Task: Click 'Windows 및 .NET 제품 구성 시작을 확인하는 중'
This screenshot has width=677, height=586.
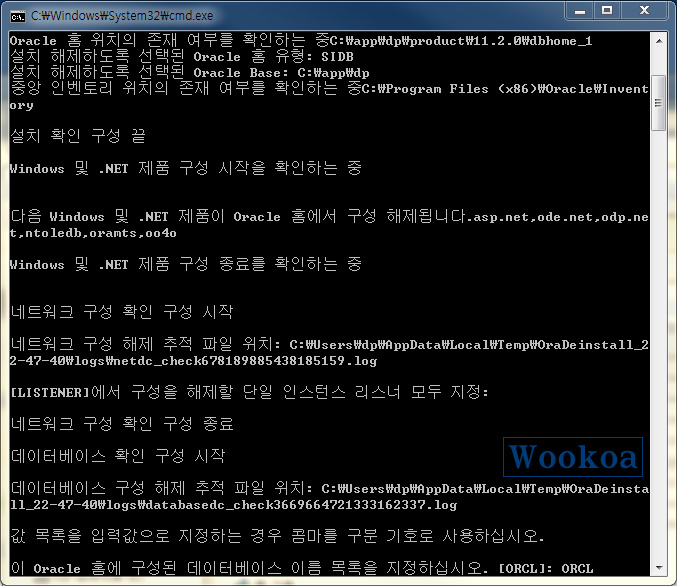Action: [x=186, y=168]
